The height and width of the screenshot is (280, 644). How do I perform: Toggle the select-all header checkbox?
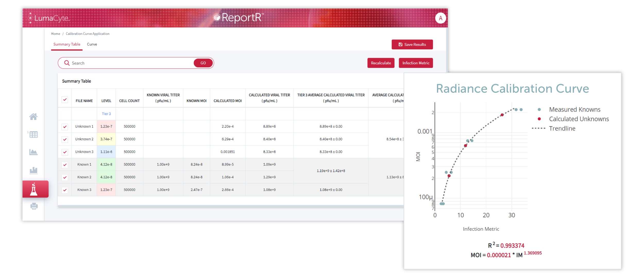(65, 100)
